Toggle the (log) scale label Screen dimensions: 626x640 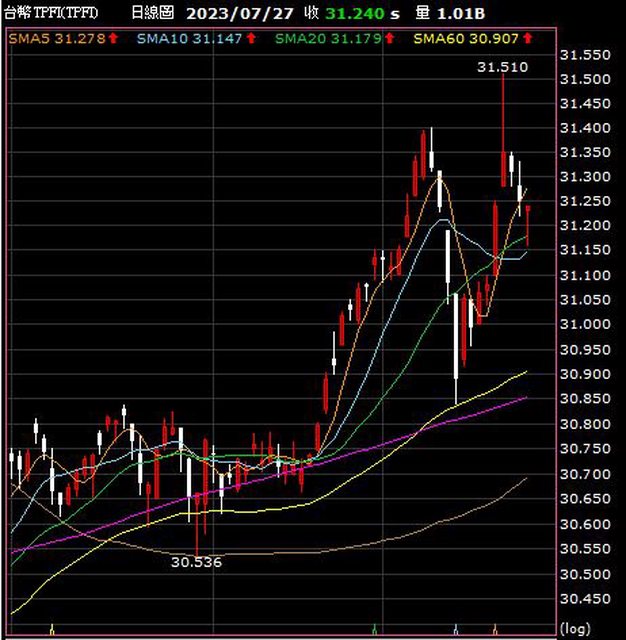[578, 628]
